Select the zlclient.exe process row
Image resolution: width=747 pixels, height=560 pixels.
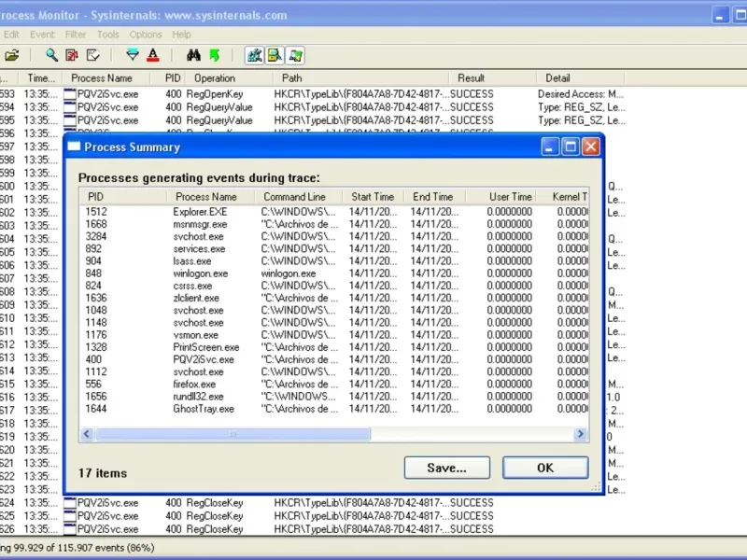point(334,298)
